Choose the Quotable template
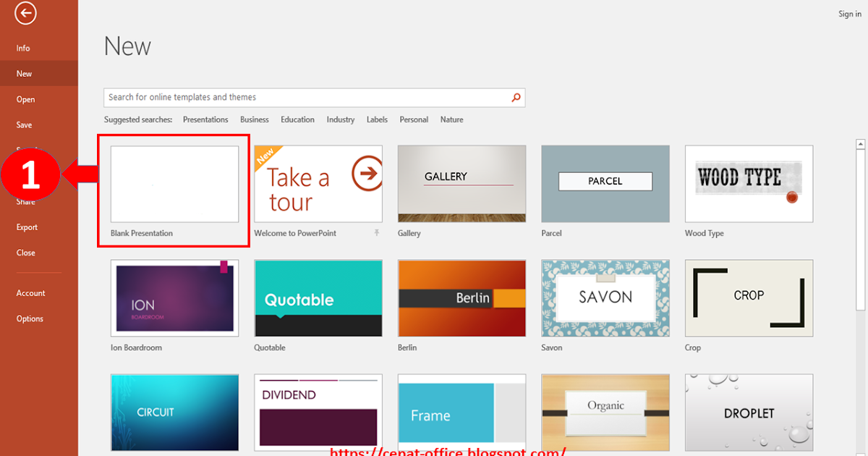 point(318,298)
